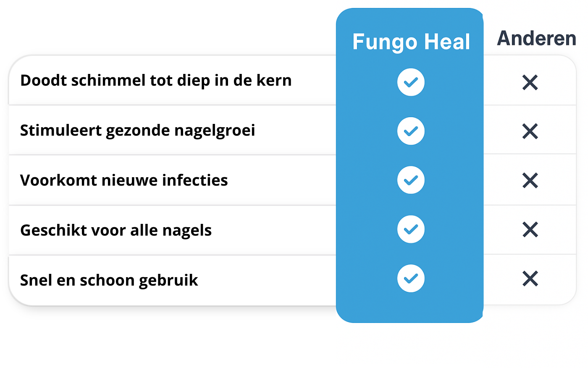The height and width of the screenshot is (378, 588).
Task: Click the X mark in Geschikt voor alle nagels row
Action: (530, 230)
